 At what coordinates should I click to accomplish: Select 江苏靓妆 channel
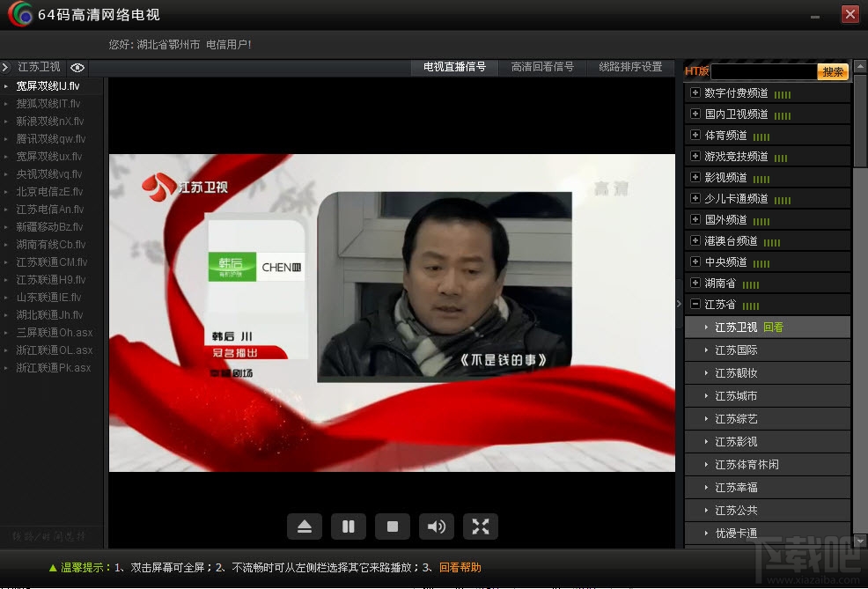tap(768, 373)
